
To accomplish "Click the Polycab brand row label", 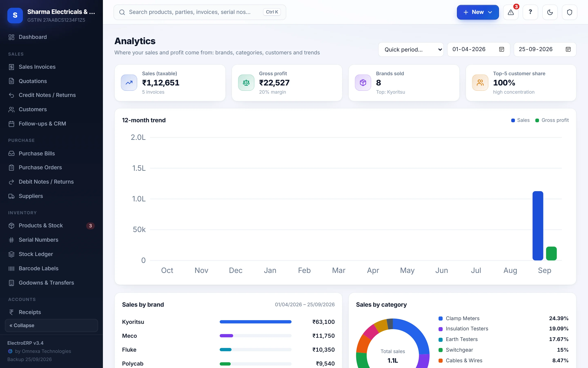I will coord(133,364).
